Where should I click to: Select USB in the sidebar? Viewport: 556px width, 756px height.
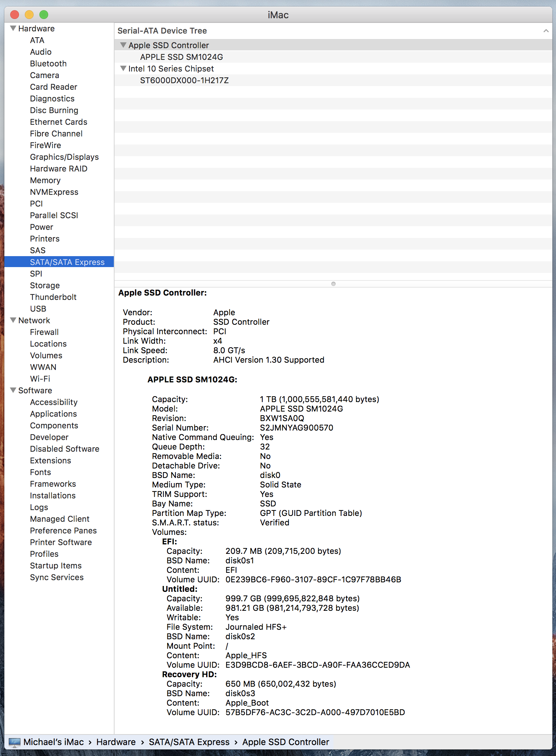(x=38, y=309)
